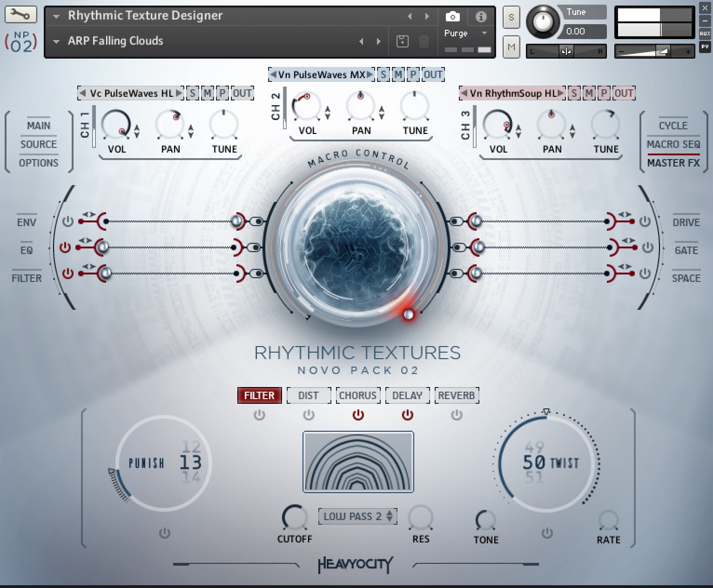This screenshot has height=588, width=713.
Task: Open the instrument info icon
Action: (481, 17)
